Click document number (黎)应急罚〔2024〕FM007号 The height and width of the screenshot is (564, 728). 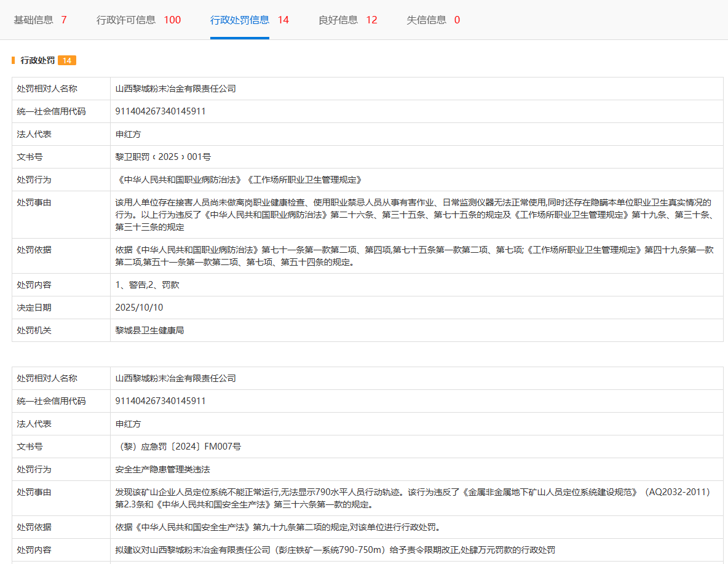point(178,447)
